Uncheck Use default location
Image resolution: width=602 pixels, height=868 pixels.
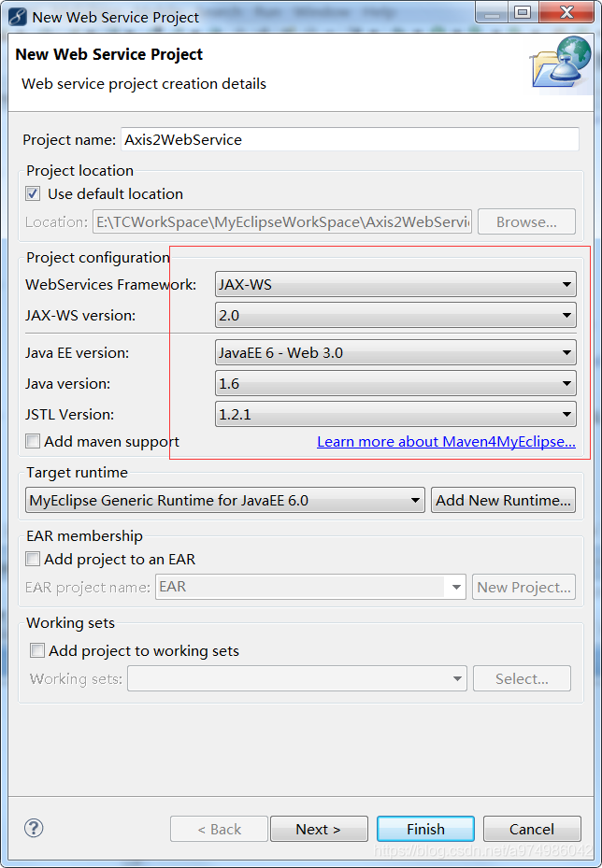tap(33, 193)
